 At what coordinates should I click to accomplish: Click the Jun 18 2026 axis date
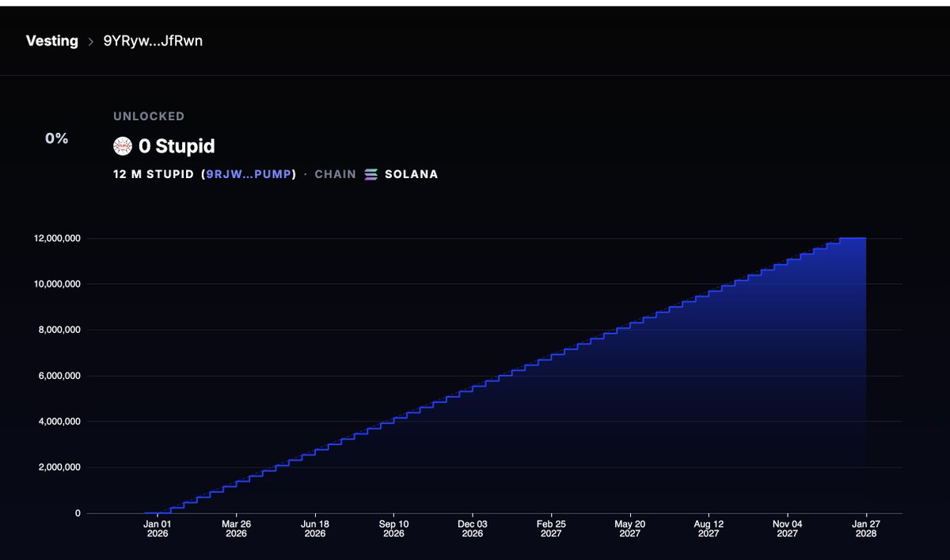tap(315, 528)
